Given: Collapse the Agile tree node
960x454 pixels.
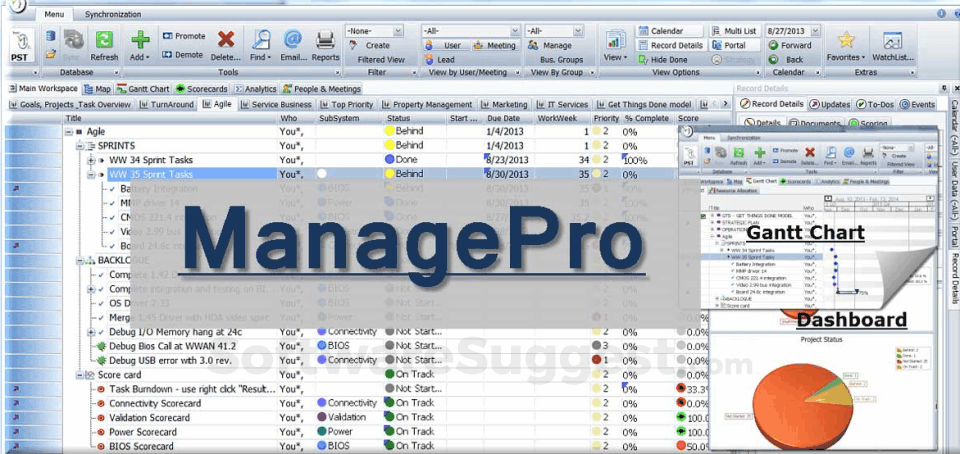Looking at the screenshot, I should click(69, 132).
